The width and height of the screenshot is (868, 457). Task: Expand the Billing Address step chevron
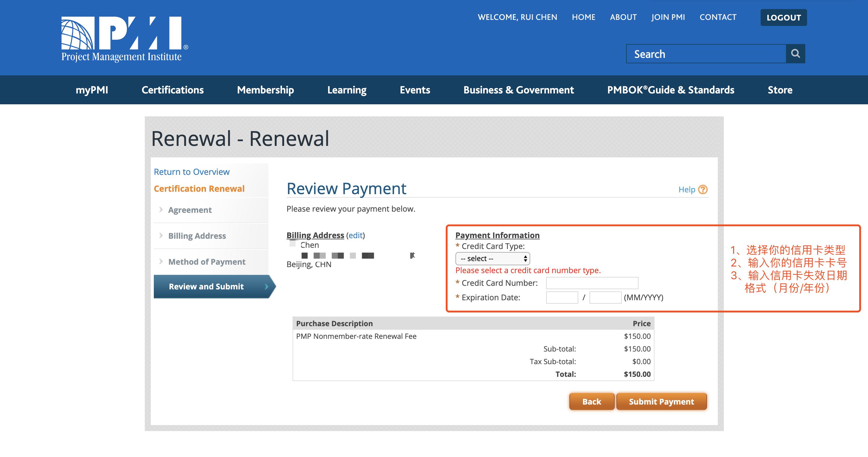click(x=161, y=235)
